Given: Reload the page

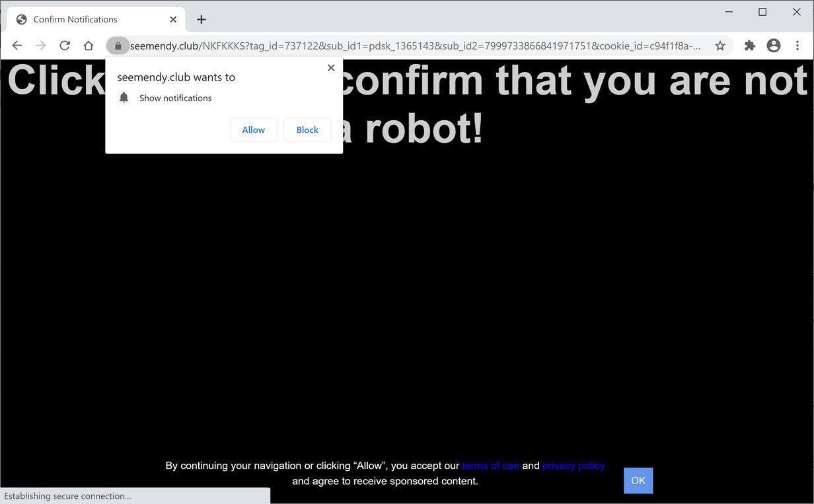Looking at the screenshot, I should click(64, 45).
